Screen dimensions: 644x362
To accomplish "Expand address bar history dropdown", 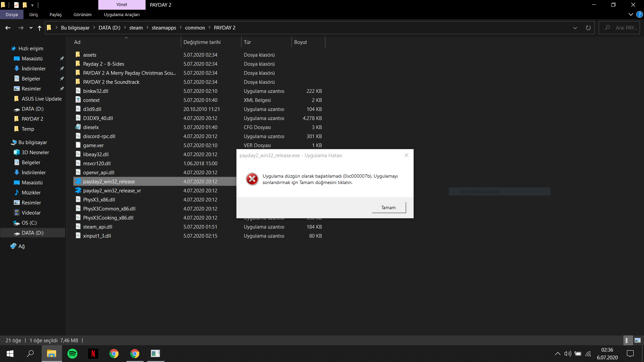I will (x=575, y=28).
